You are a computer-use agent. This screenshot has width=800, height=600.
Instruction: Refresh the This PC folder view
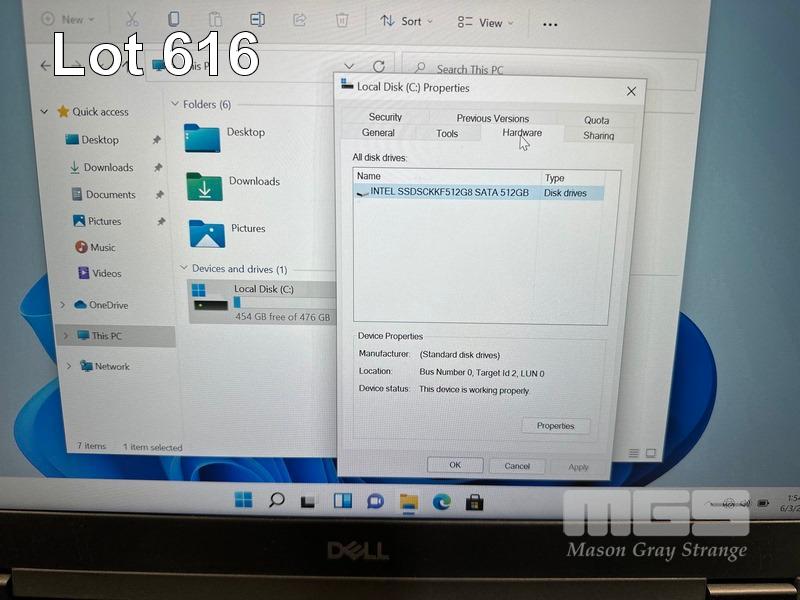(x=379, y=67)
